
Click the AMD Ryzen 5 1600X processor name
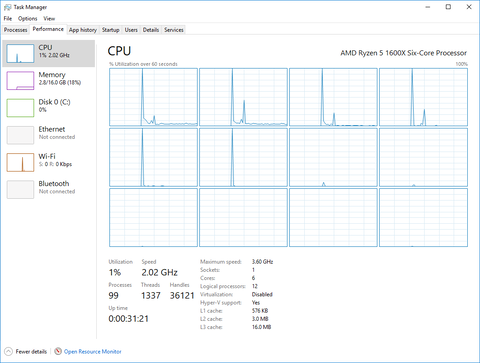pos(403,53)
